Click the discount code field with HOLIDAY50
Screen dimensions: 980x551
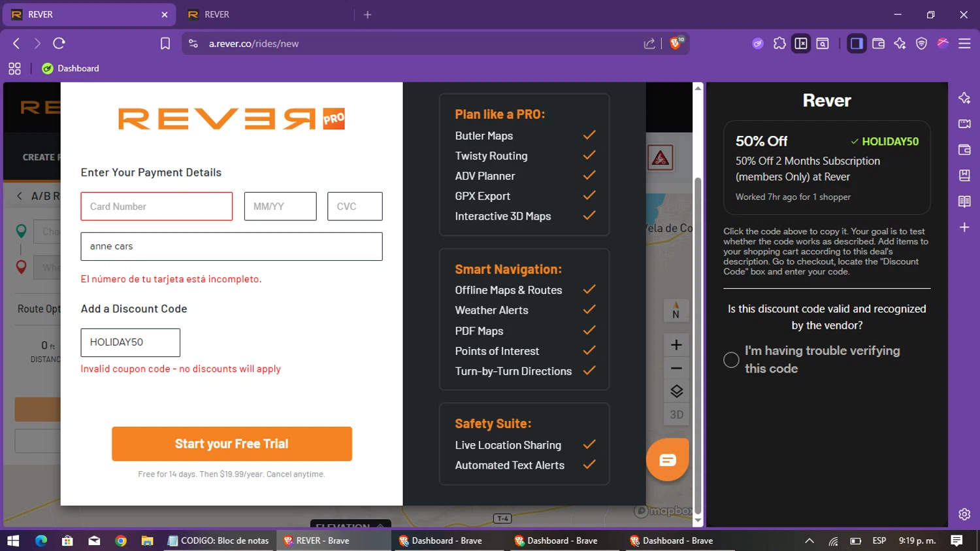pyautogui.click(x=131, y=342)
